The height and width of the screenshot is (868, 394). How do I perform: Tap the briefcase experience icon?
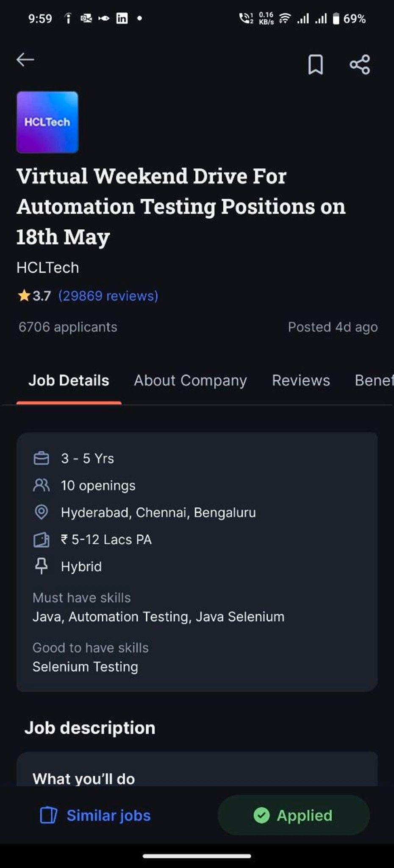tap(41, 458)
